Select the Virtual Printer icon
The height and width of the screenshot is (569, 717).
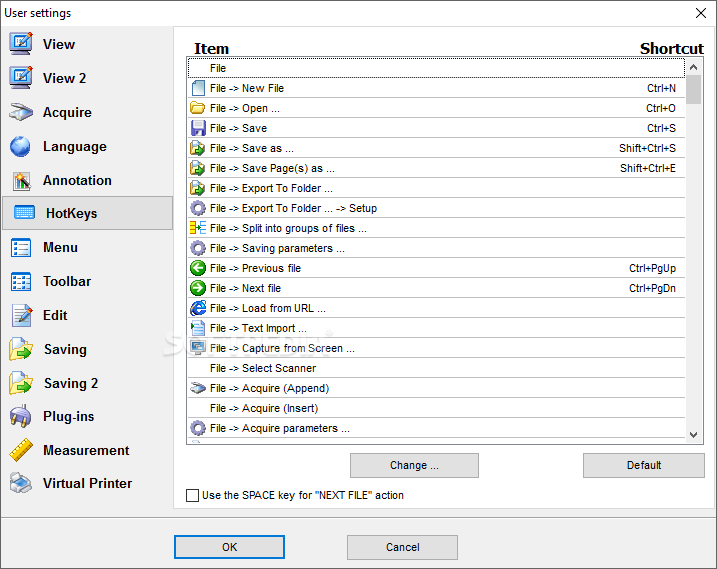(x=21, y=483)
